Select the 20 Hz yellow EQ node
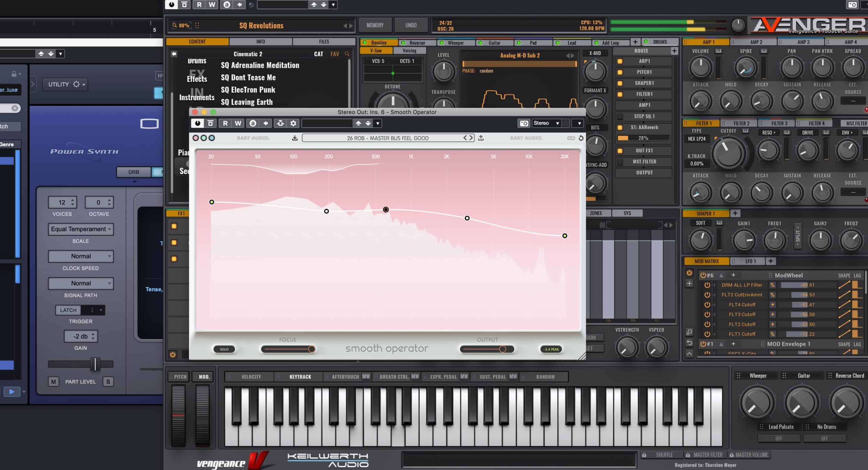The image size is (868, 470). click(x=212, y=202)
